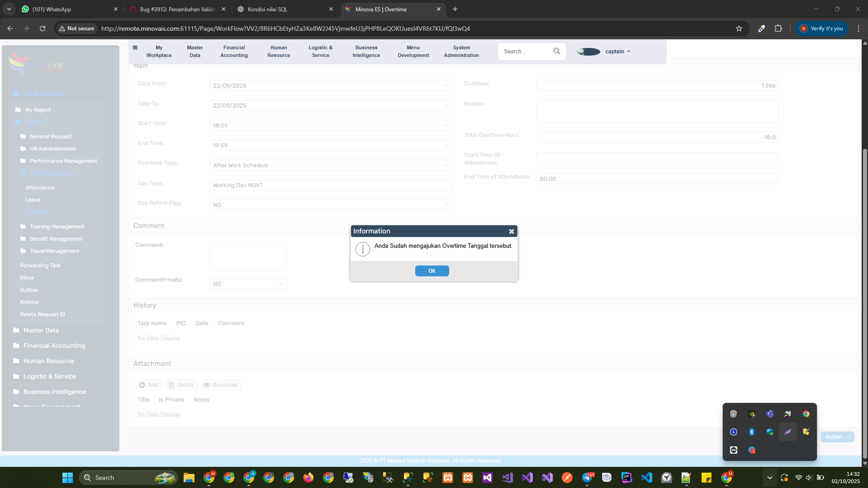
Task: Open the Action dropdown button
Action: point(837,437)
